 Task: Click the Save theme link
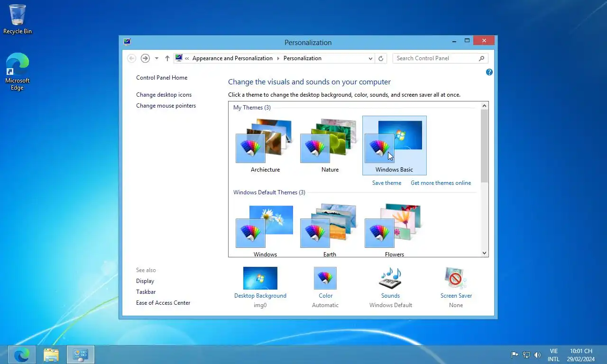pyautogui.click(x=386, y=183)
